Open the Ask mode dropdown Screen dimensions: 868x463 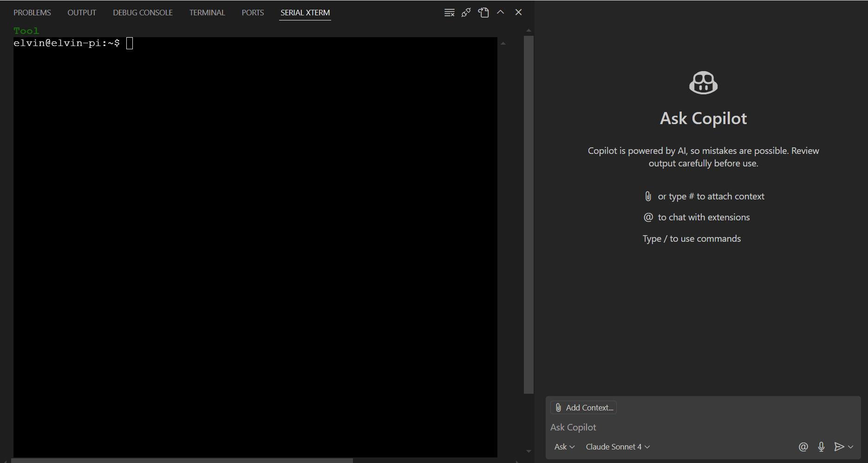(x=564, y=447)
